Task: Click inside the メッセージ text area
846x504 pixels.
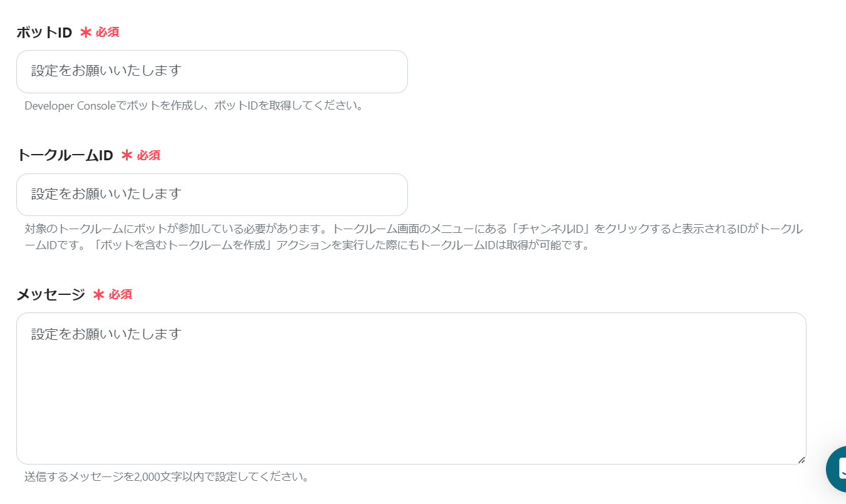Action: click(x=411, y=388)
